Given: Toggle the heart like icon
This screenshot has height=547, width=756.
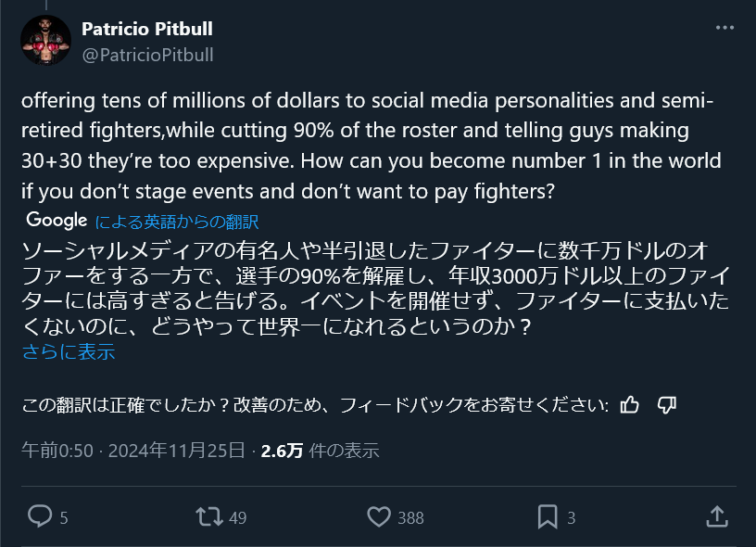Looking at the screenshot, I should tap(378, 516).
